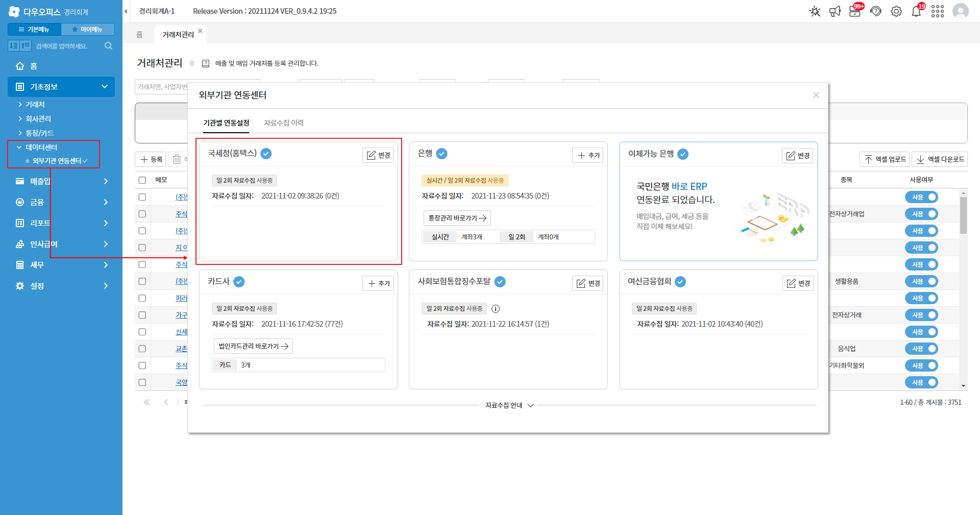Open the settings gear in top bar
Screen dimensions: 980x515
[896, 11]
